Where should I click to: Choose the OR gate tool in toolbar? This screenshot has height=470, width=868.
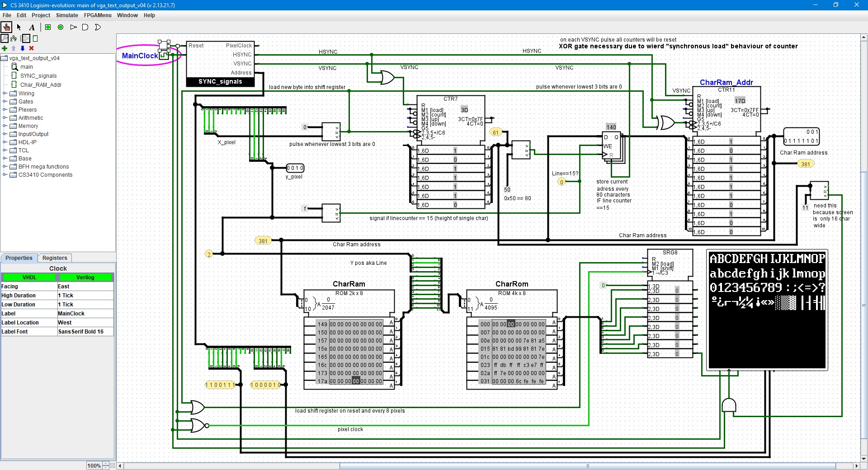[98, 27]
